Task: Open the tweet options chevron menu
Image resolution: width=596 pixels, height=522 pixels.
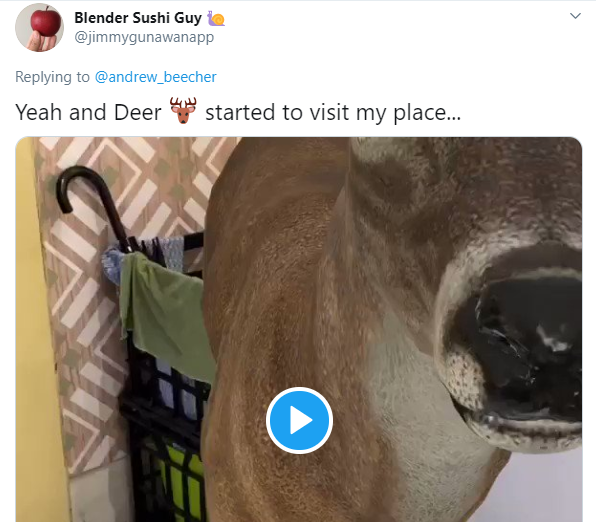Action: tap(575, 16)
